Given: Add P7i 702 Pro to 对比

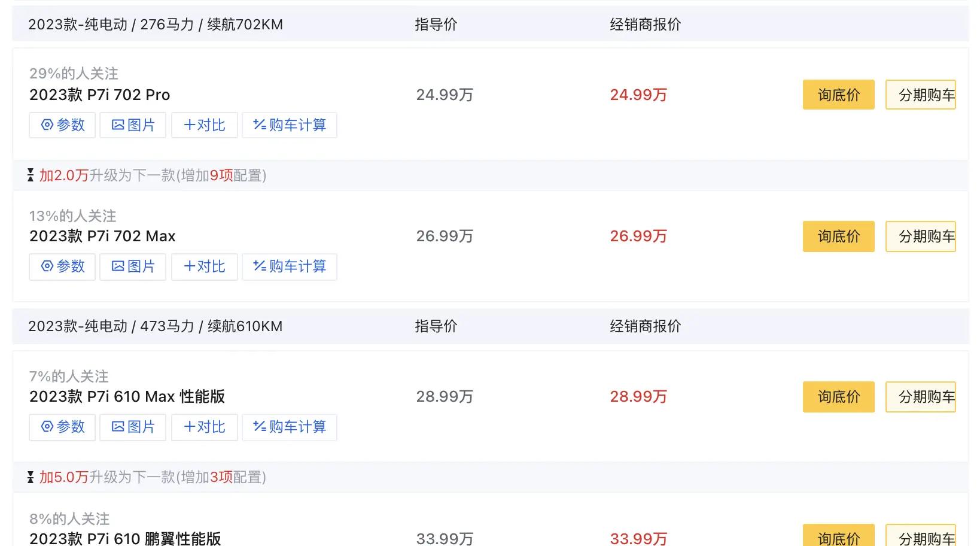Looking at the screenshot, I should 205,125.
